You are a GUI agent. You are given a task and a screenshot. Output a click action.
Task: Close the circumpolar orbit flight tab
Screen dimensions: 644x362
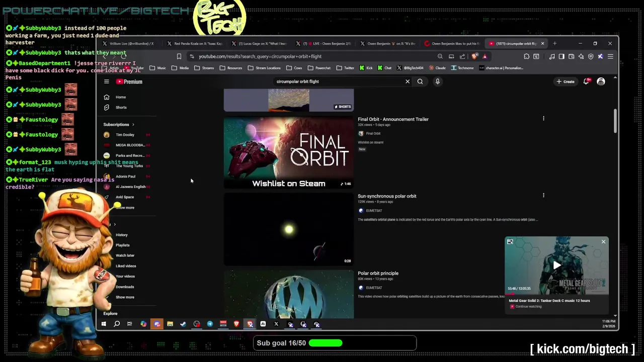tap(542, 43)
